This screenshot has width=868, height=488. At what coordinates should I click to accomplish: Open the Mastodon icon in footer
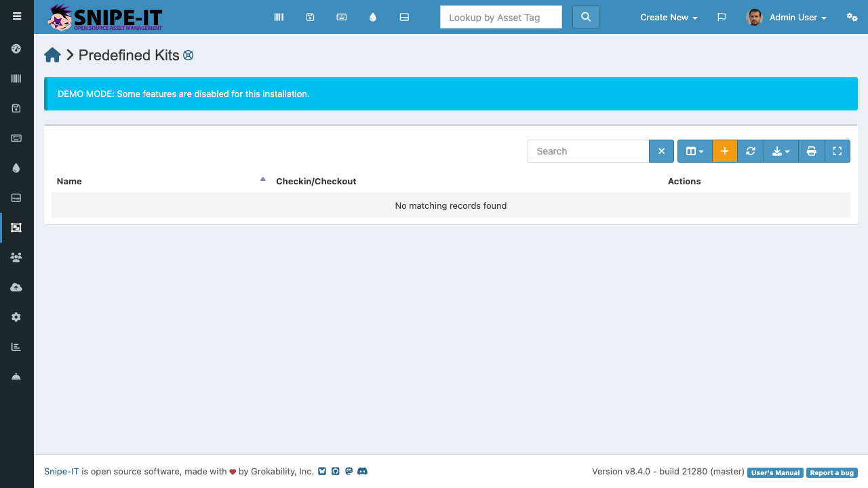point(349,471)
